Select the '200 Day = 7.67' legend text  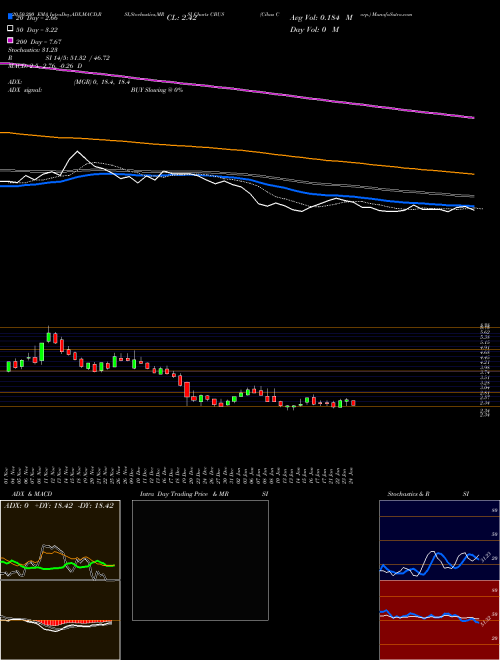coord(38,41)
